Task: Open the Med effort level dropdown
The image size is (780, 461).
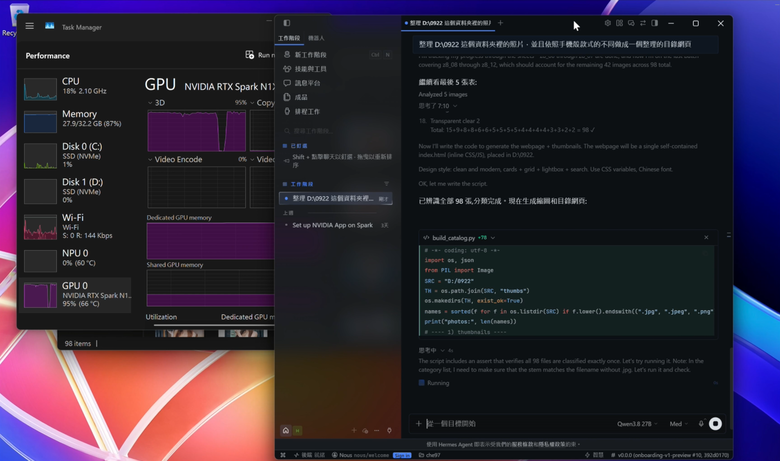Action: pos(679,424)
